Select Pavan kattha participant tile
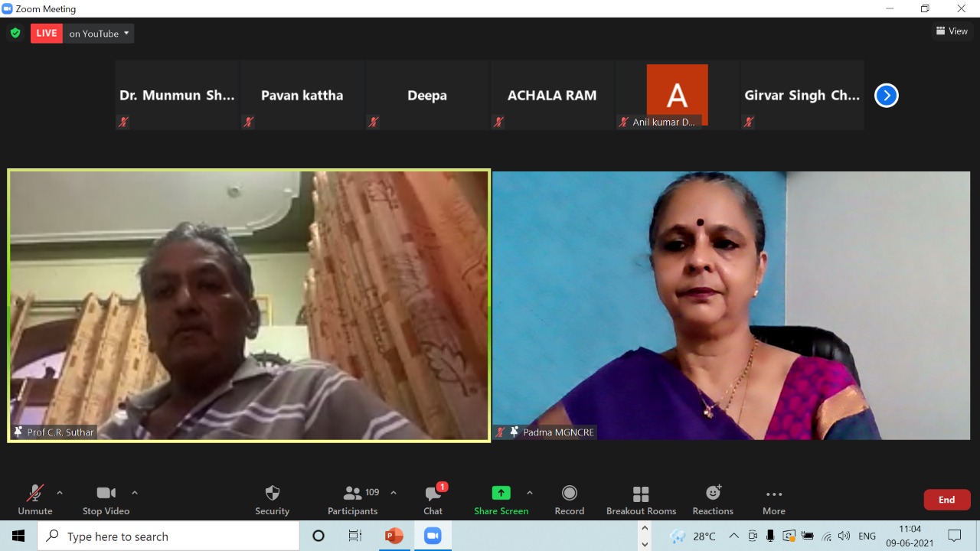 [x=302, y=96]
